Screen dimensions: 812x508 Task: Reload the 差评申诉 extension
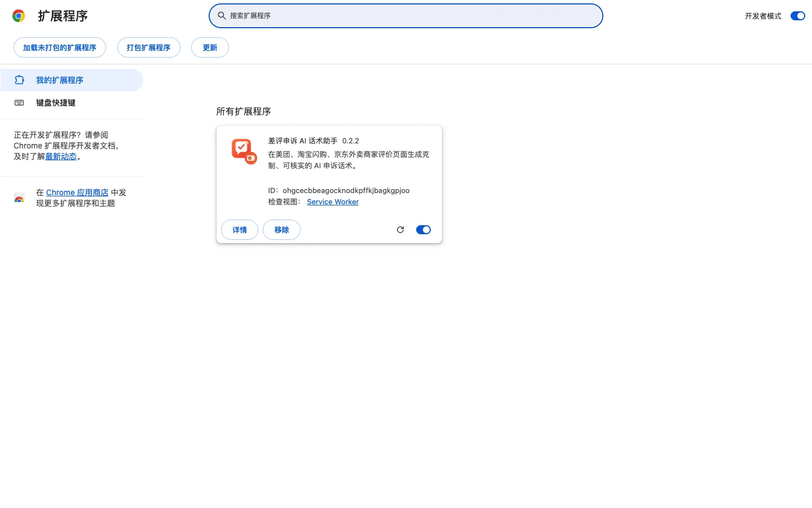click(400, 230)
